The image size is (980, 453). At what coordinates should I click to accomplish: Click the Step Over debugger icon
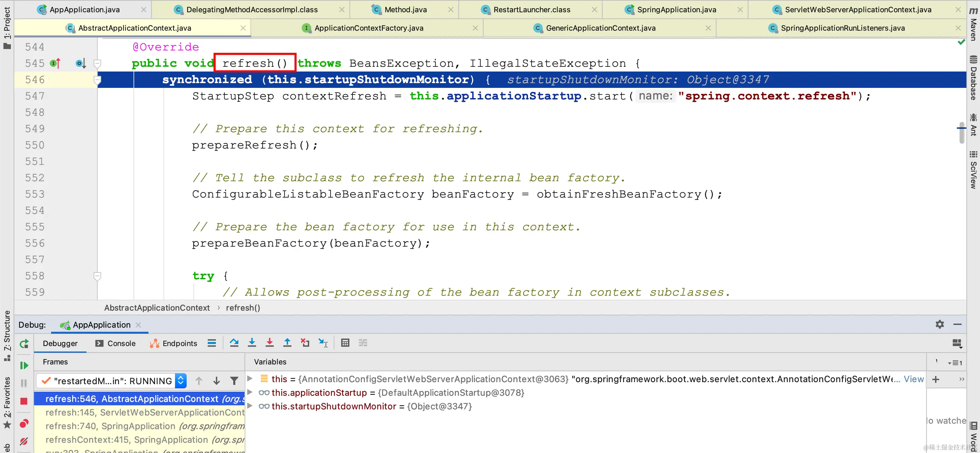234,343
